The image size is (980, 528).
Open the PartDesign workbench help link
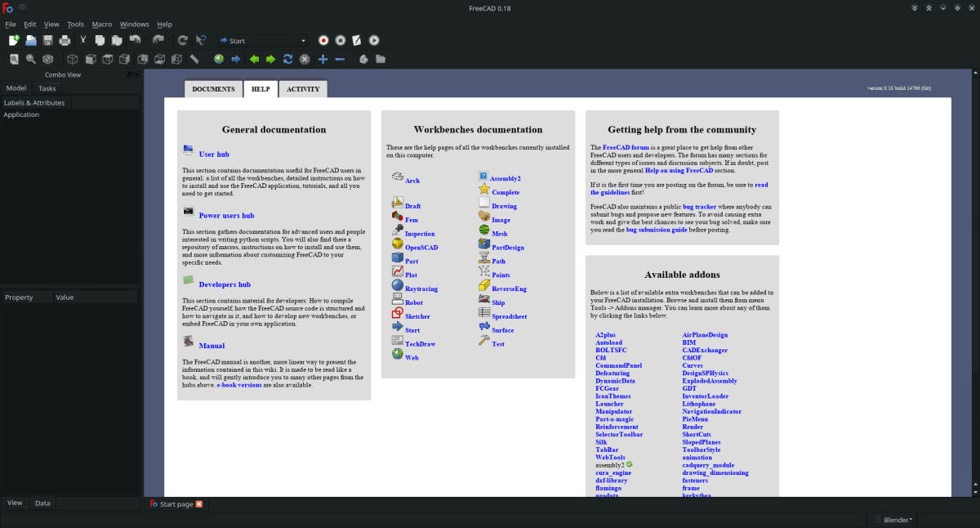coord(508,248)
